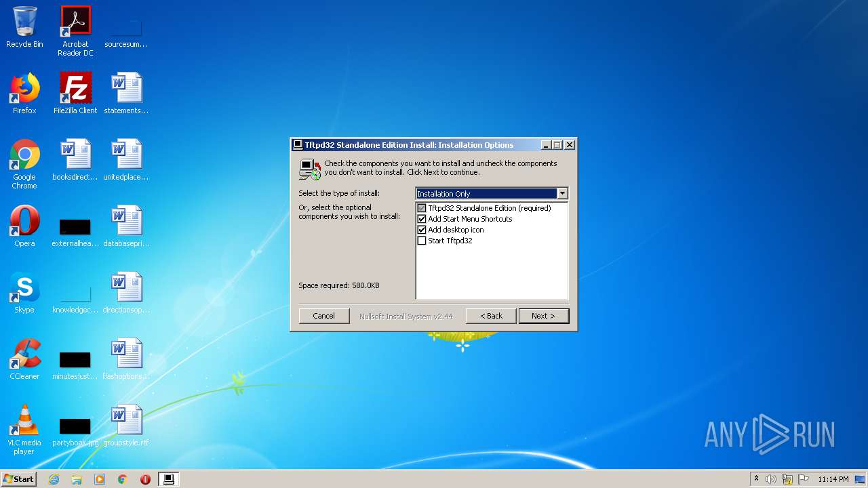Select groupstyle.rtf desktop file
This screenshot has width=868, height=488.
coord(126,426)
